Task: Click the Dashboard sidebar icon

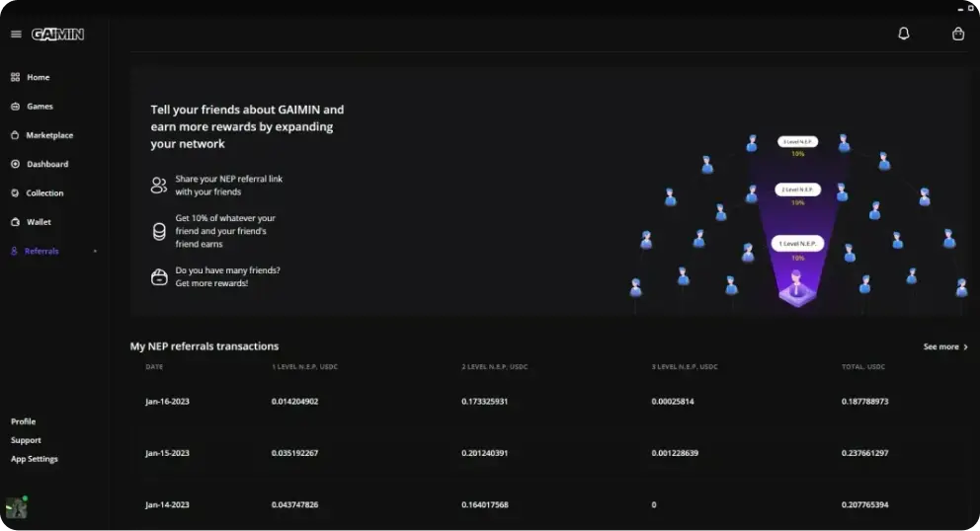Action: [16, 164]
